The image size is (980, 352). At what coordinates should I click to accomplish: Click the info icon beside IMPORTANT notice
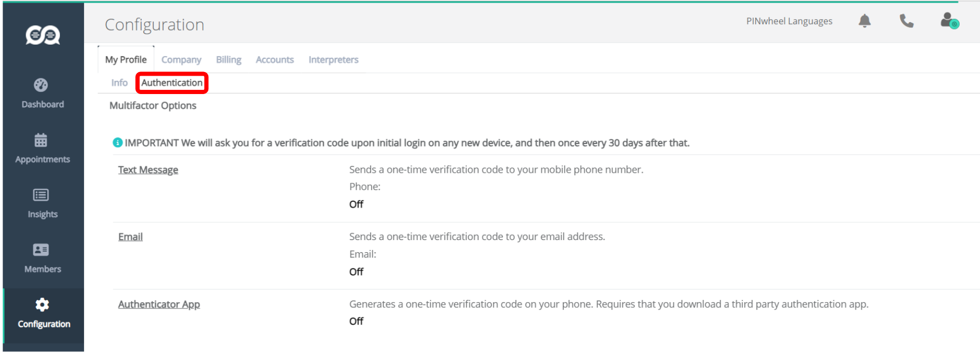[x=118, y=142]
